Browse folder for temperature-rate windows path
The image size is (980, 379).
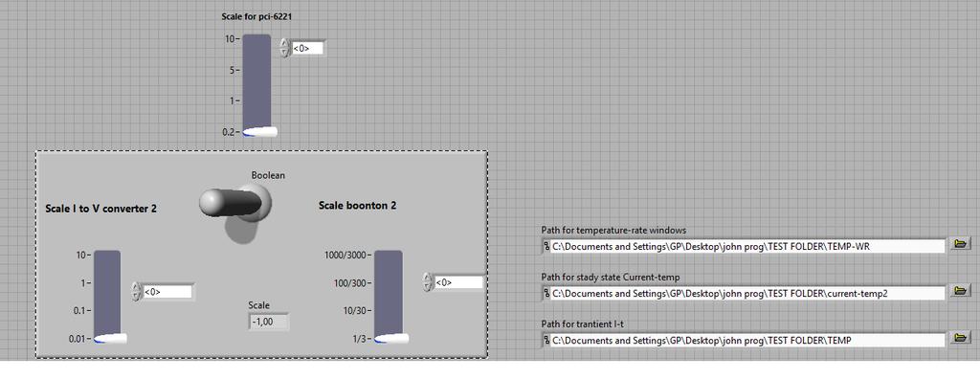(x=960, y=244)
